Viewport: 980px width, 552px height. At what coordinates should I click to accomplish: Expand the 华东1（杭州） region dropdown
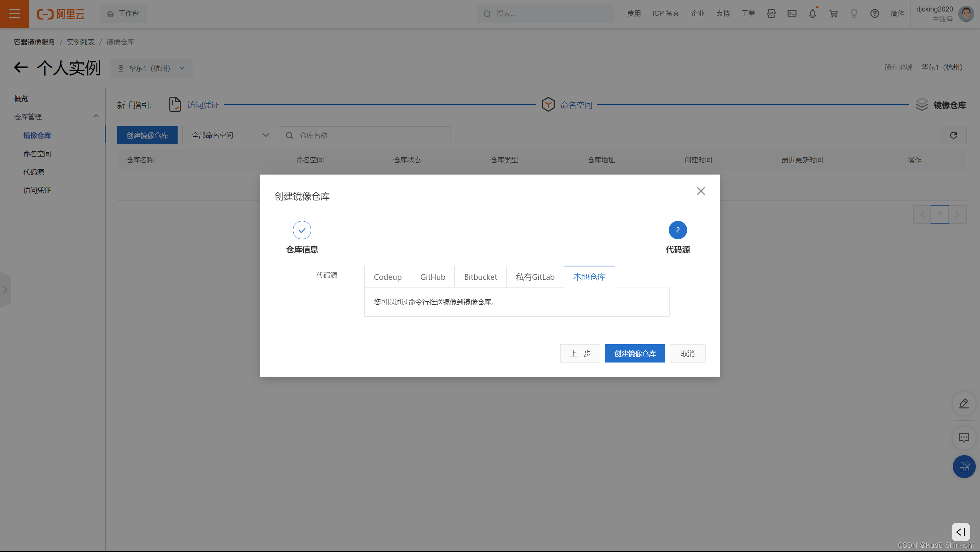[x=152, y=68]
